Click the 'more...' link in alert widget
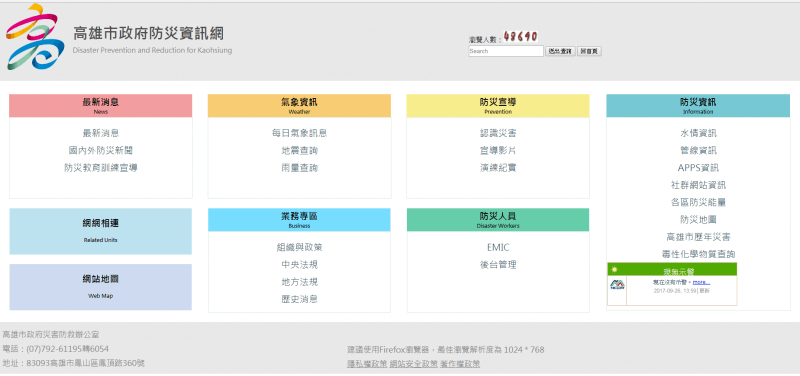 pyautogui.click(x=701, y=282)
